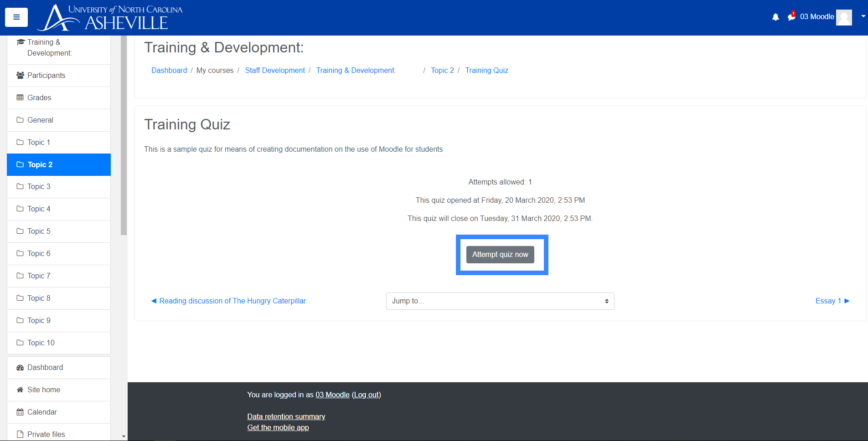Click the sidebar scroll down arrow

124,436
